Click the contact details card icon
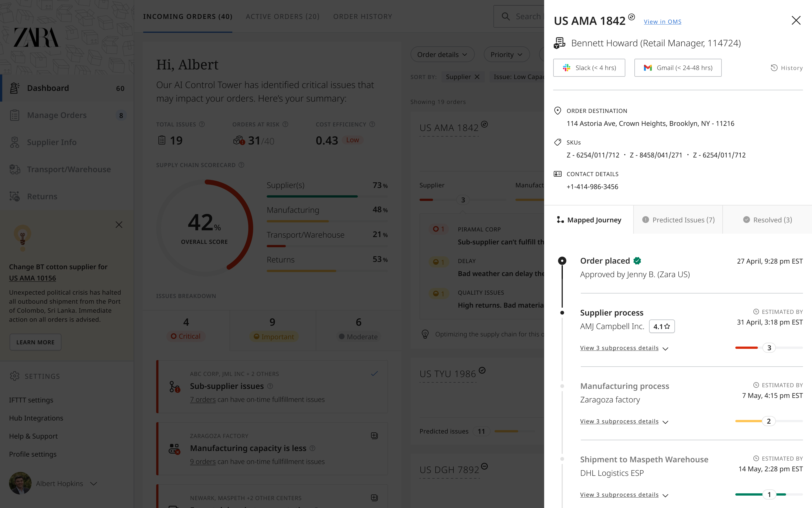812x508 pixels. 558,174
